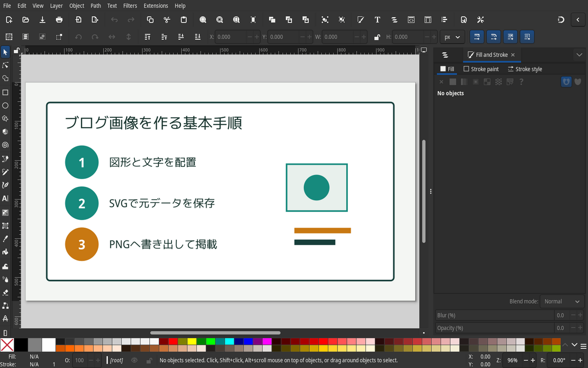Select the Ellipse circle tool
Image resolution: width=588 pixels, height=368 pixels.
coord(5,105)
